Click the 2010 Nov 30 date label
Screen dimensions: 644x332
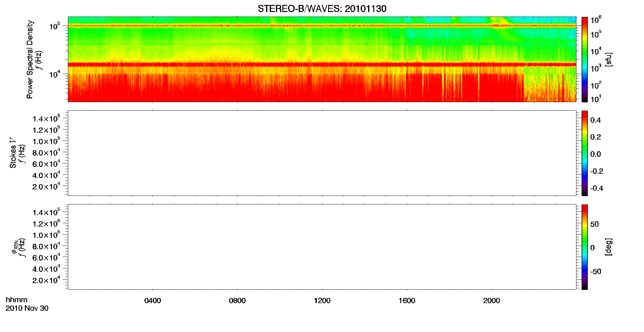(x=27, y=308)
